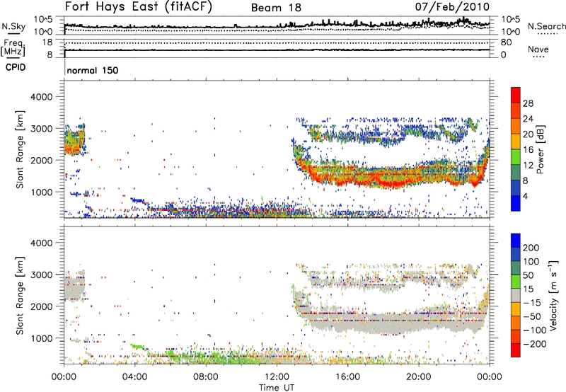This screenshot has height=392, width=566.
Task: Click the "-15" velocity colorbar label
Action: tap(532, 303)
